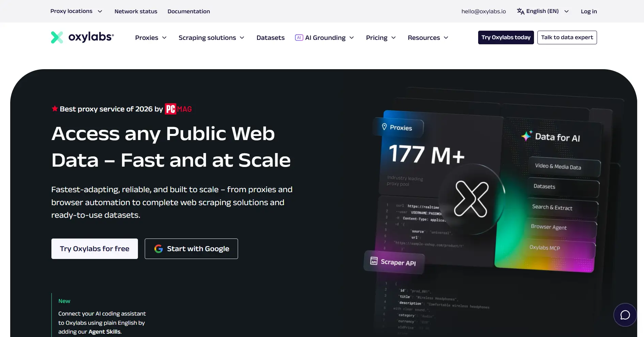
Task: Go to the Datasets nav item
Action: tap(270, 37)
